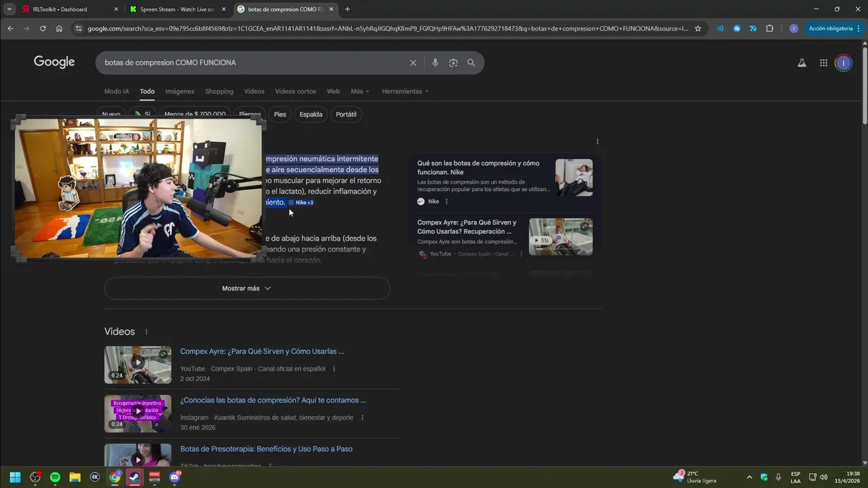This screenshot has width=868, height=488.
Task: Start voice search with the microphone icon
Action: (435, 62)
